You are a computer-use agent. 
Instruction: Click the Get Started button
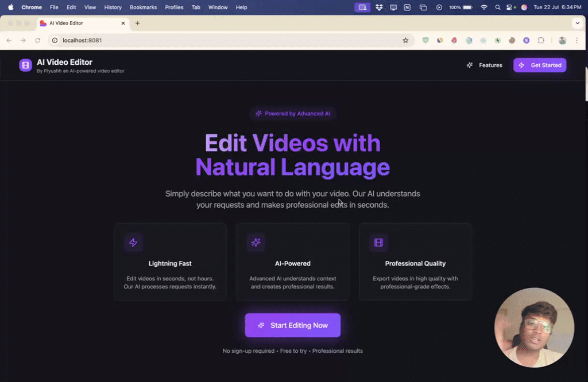point(539,65)
